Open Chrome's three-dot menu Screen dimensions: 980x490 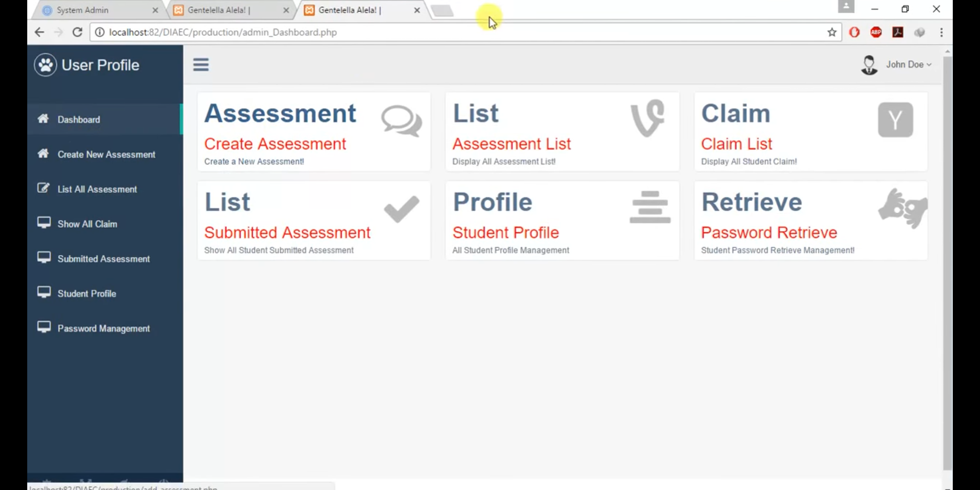tap(941, 32)
